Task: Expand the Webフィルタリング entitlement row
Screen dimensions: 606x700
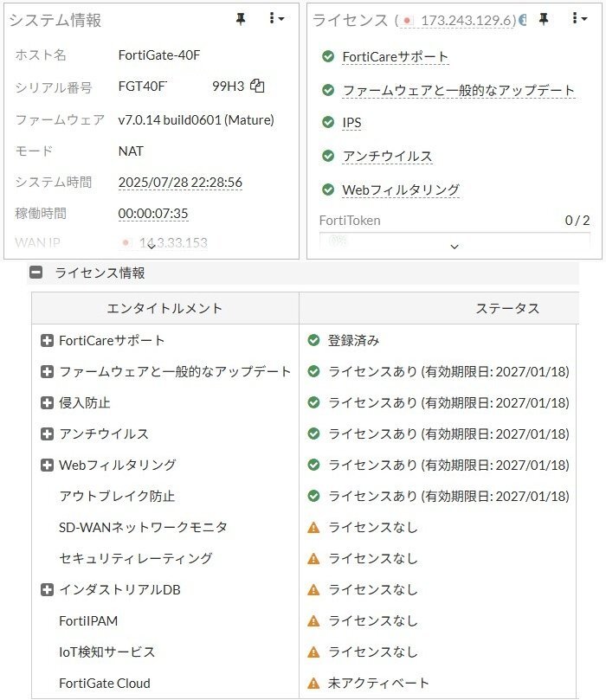Action: [x=48, y=465]
